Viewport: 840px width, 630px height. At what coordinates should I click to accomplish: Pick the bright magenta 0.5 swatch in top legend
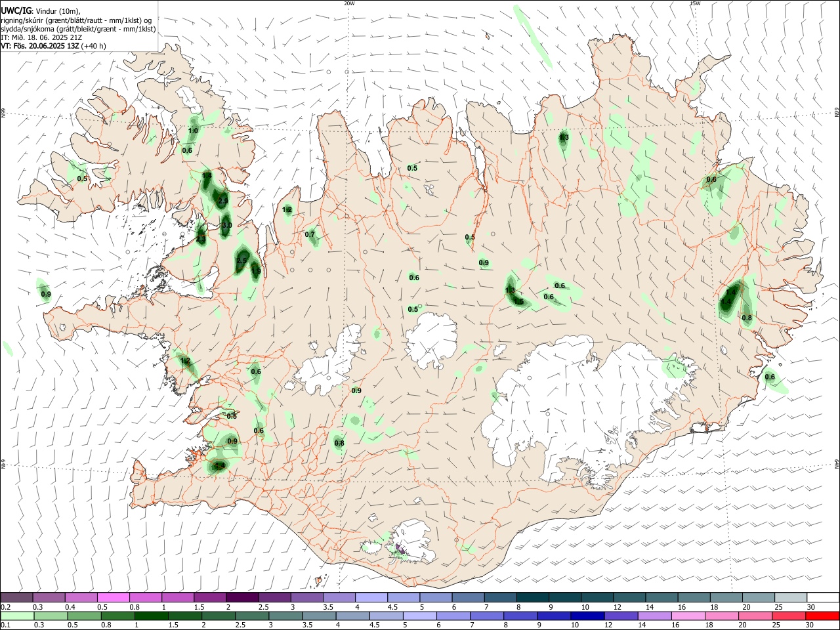tap(113, 597)
